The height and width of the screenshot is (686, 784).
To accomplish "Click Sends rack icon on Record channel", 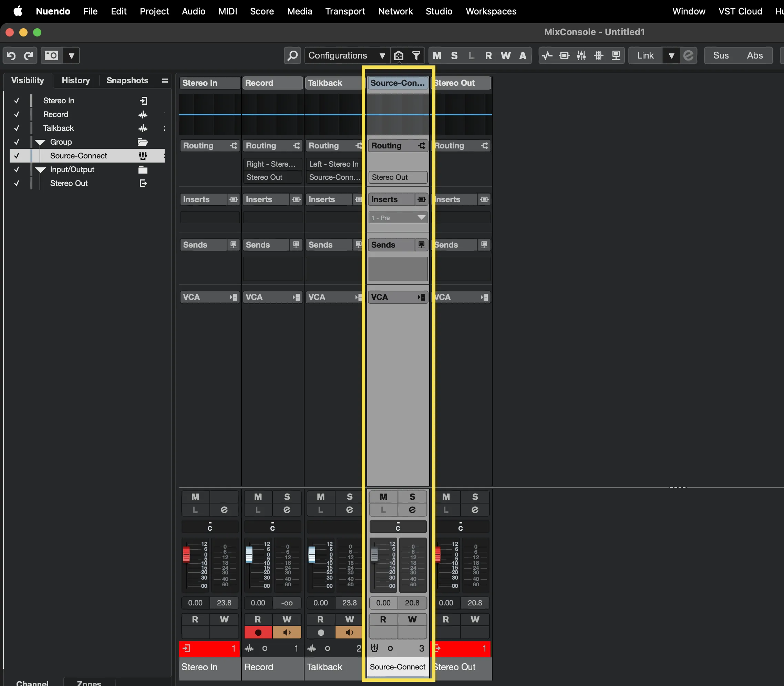I will tap(296, 245).
